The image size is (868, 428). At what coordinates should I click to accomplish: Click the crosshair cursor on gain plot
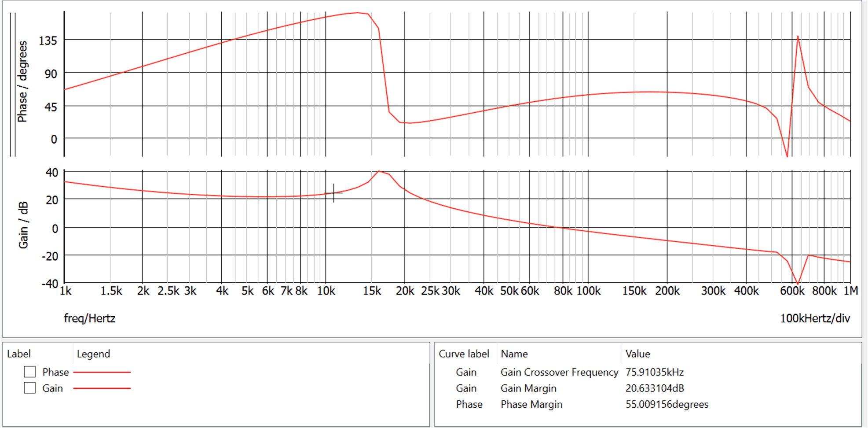coord(333,193)
